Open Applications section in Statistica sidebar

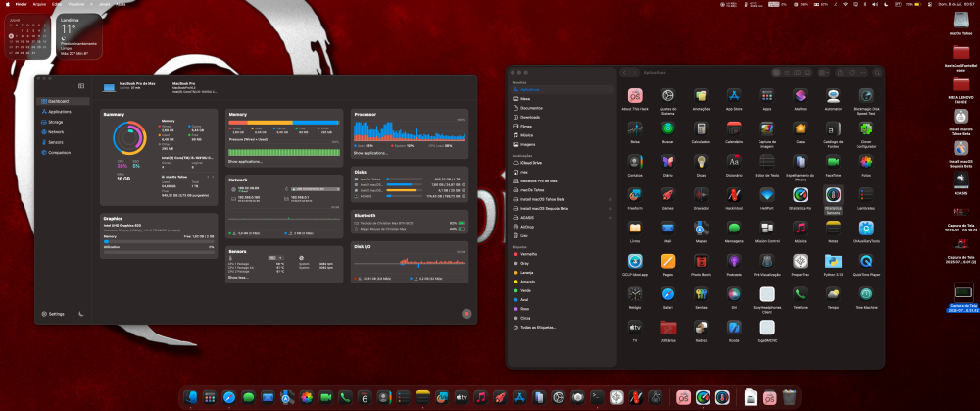pyautogui.click(x=63, y=112)
